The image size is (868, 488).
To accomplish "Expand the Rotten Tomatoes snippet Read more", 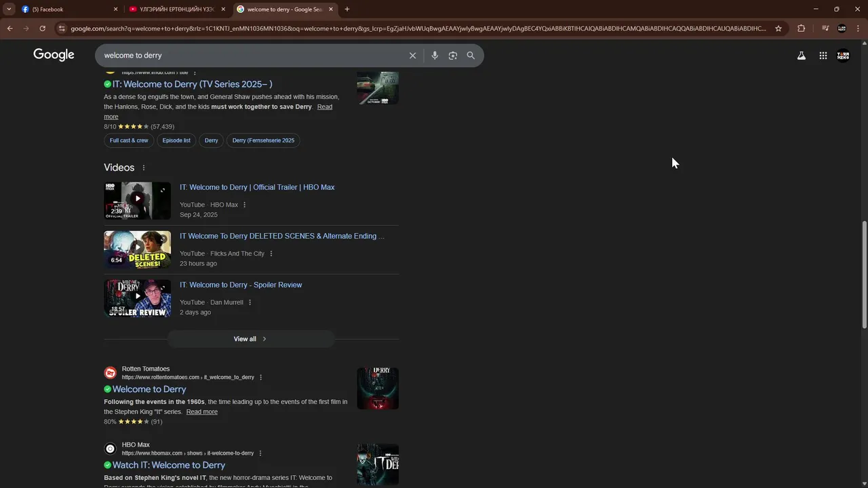I will pyautogui.click(x=202, y=411).
